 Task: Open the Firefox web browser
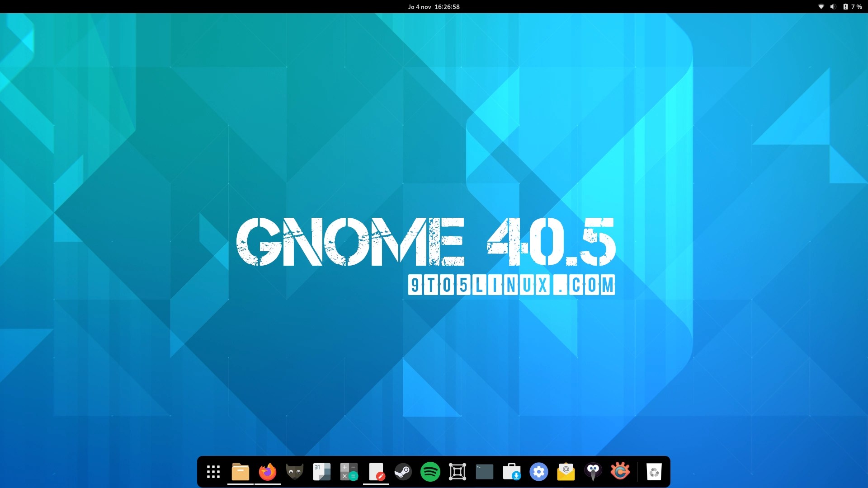pyautogui.click(x=268, y=471)
